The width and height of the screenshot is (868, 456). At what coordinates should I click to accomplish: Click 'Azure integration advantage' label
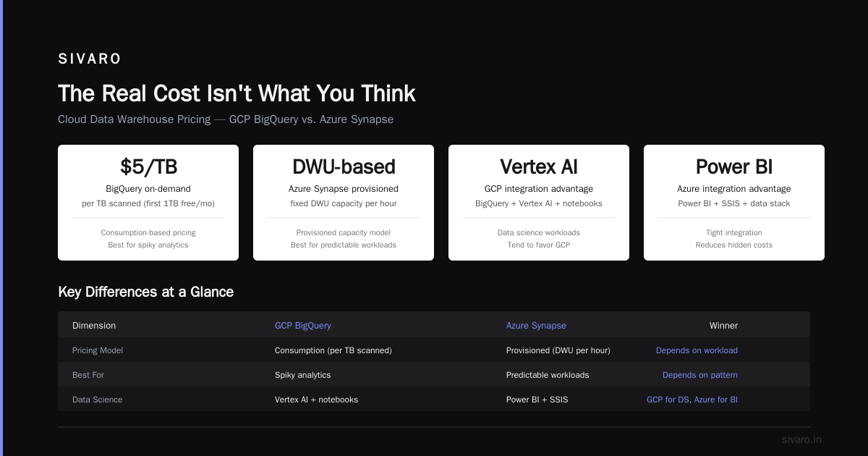click(734, 189)
